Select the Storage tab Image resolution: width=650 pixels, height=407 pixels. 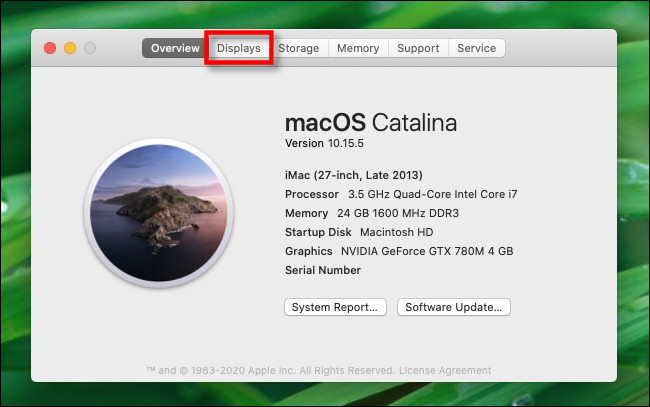point(298,48)
